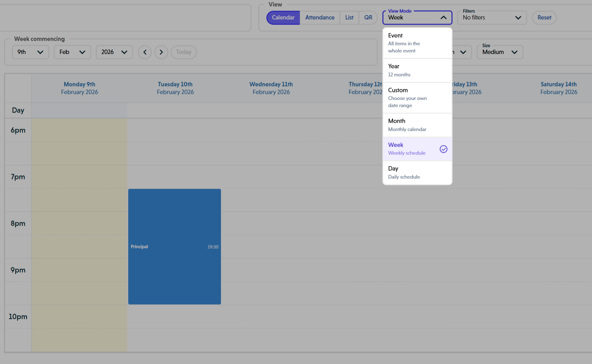Viewport: 592px width, 364px height.
Task: Choose Custom date range view mode
Action: (x=411, y=97)
